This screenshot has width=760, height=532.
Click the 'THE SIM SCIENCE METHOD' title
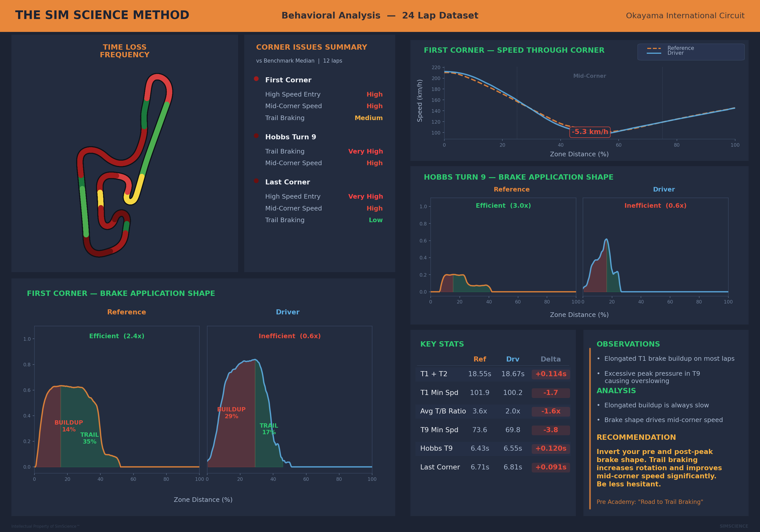[x=102, y=15]
